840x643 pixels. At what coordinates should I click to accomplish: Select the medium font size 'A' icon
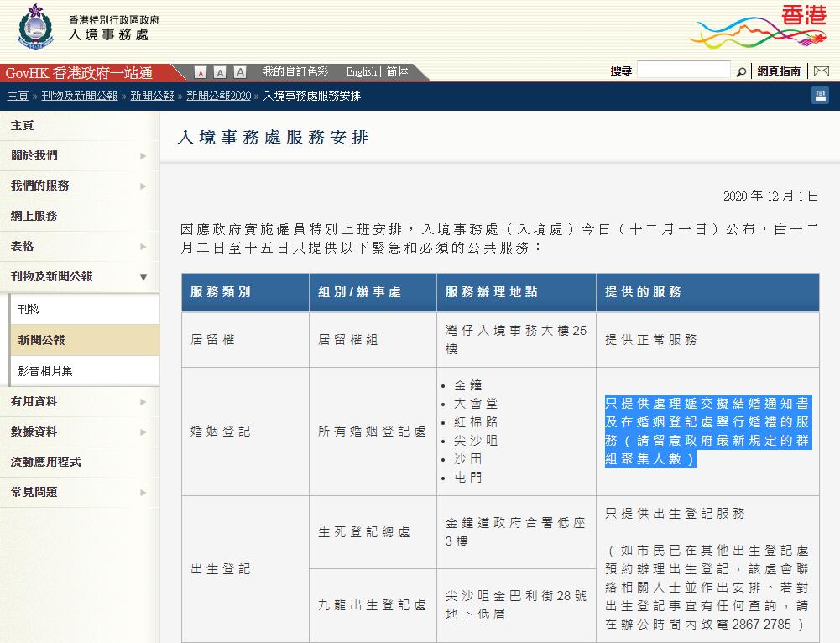pyautogui.click(x=220, y=72)
